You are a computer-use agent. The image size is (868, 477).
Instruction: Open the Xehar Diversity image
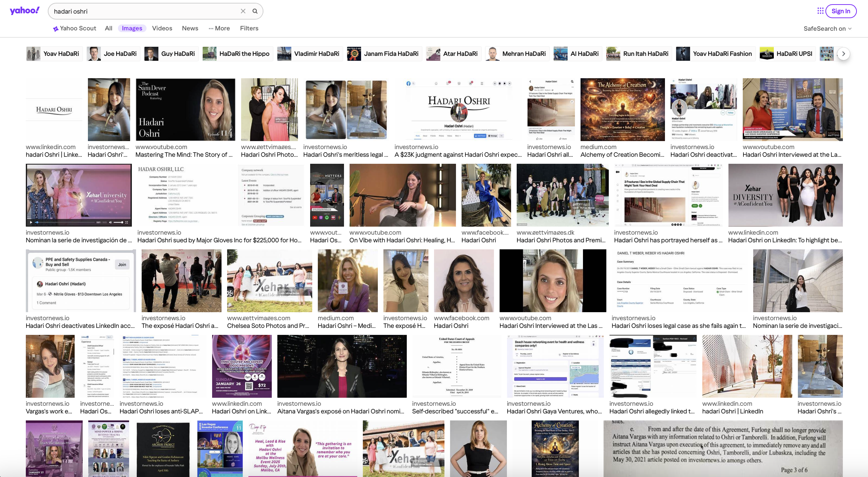pos(785,195)
